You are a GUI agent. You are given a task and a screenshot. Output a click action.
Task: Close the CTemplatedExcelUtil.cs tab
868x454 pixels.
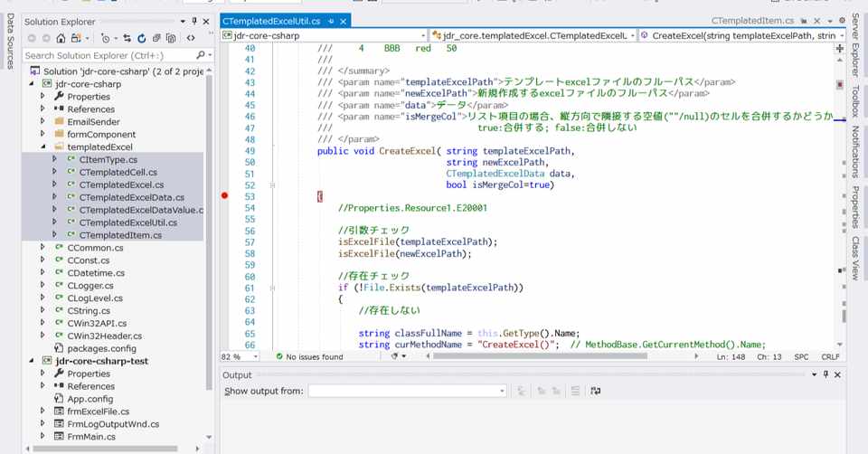[344, 21]
